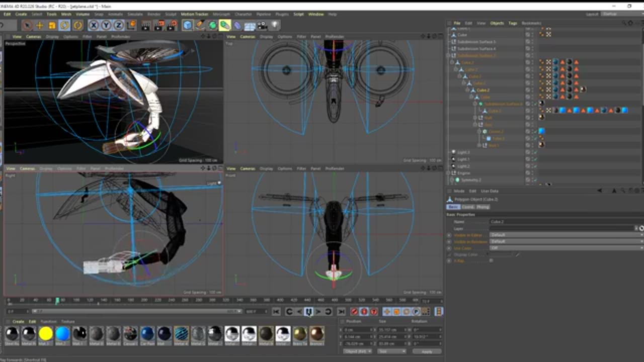Collapse the Engine object hierarchy
The image size is (644, 362).
click(x=449, y=173)
